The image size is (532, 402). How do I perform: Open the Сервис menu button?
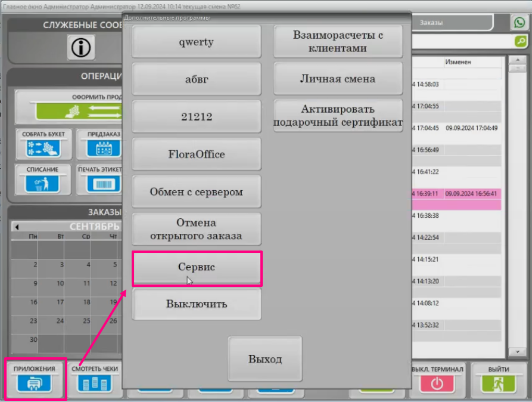[197, 267]
